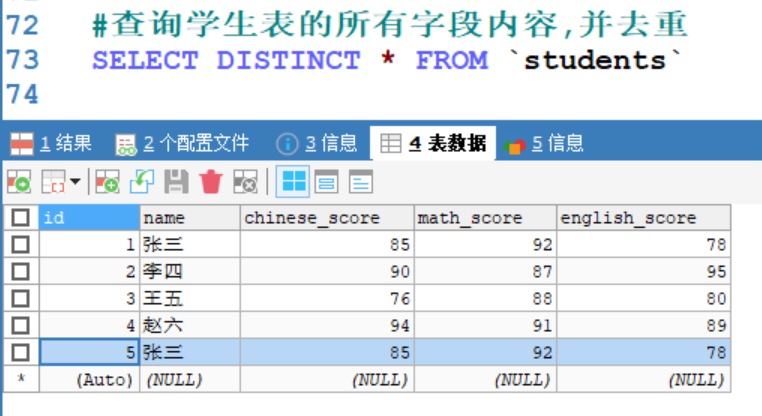
Task: Select the name cell 王五
Action: click(190, 298)
